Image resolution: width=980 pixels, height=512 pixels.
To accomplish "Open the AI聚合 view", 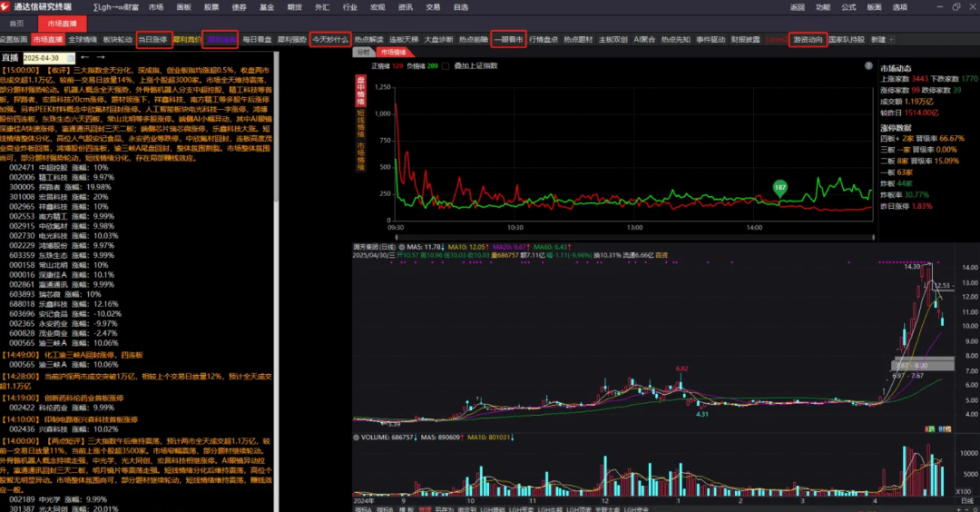I will pos(644,39).
